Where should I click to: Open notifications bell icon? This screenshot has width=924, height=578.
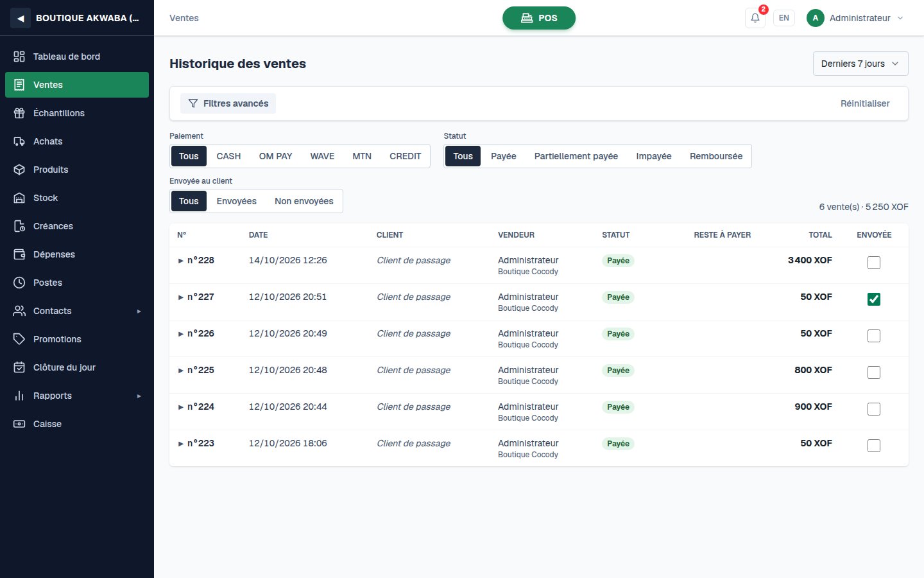pyautogui.click(x=755, y=18)
